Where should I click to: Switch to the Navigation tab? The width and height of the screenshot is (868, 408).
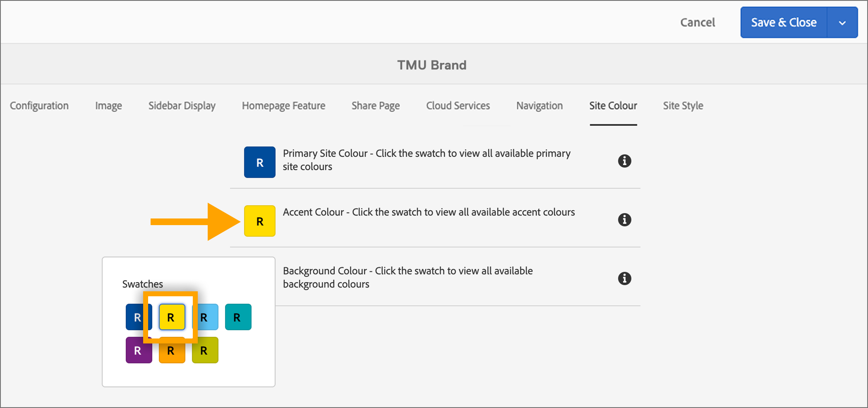click(x=539, y=106)
